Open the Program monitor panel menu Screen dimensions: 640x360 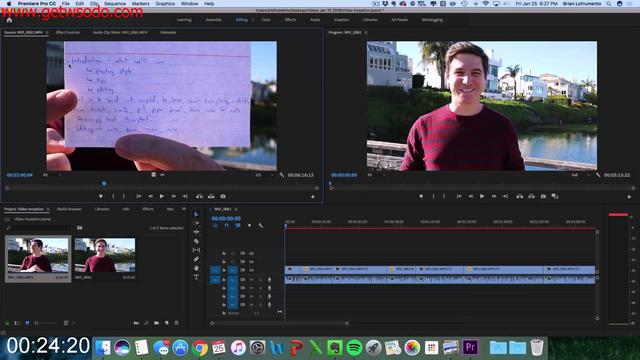(366, 32)
